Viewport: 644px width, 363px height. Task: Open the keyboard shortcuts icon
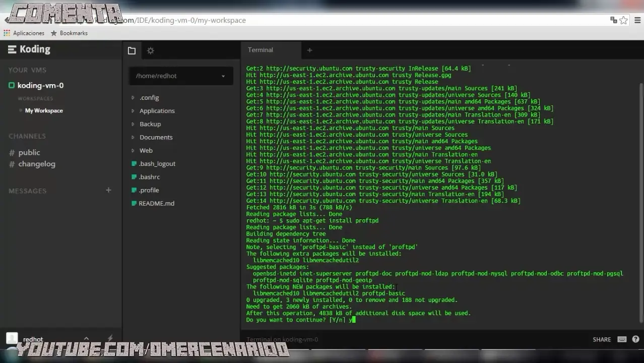[x=622, y=339]
